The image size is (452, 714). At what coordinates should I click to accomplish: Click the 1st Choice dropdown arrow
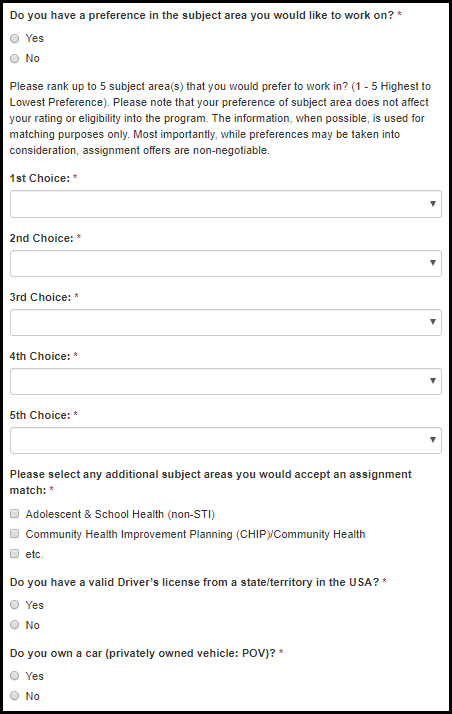click(x=433, y=204)
